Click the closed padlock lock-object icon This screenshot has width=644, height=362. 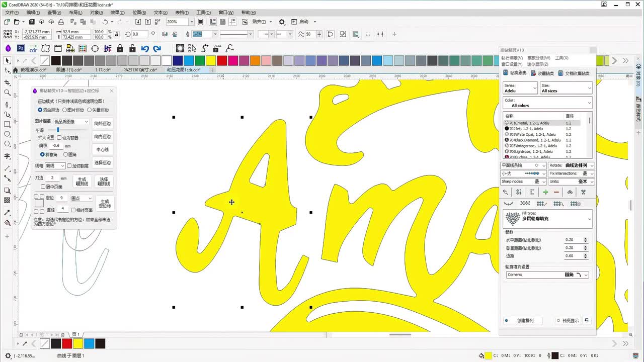[x=120, y=48]
